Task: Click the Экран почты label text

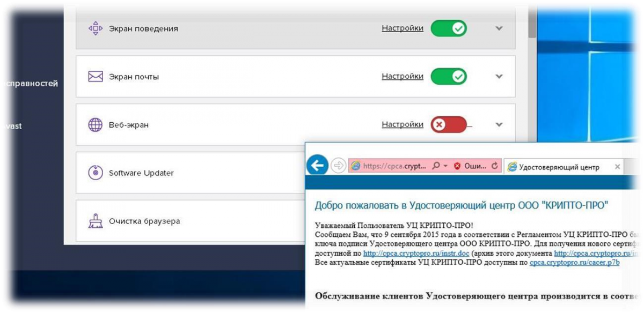Action: click(134, 77)
